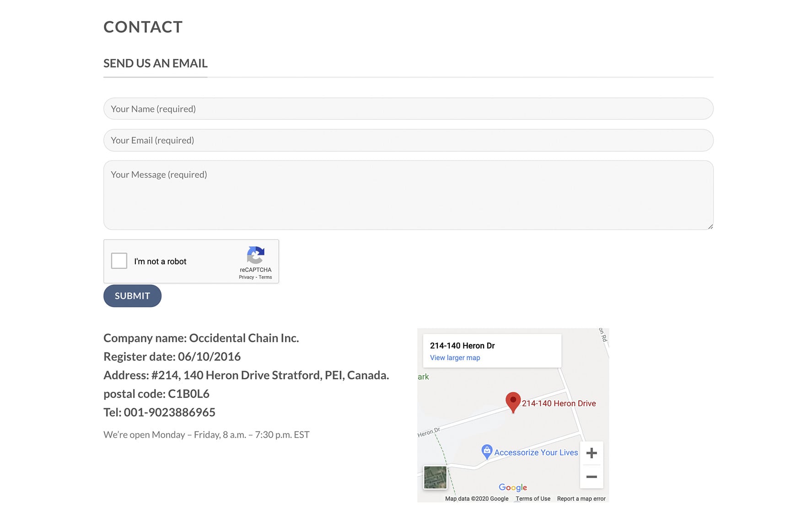The width and height of the screenshot is (812, 532).
Task: Zoom out the map with minus button
Action: tap(592, 477)
